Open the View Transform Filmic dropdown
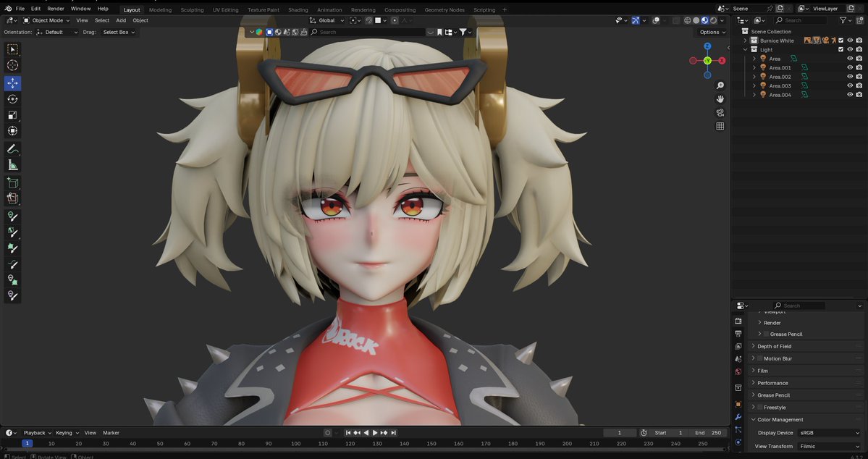 [830, 446]
